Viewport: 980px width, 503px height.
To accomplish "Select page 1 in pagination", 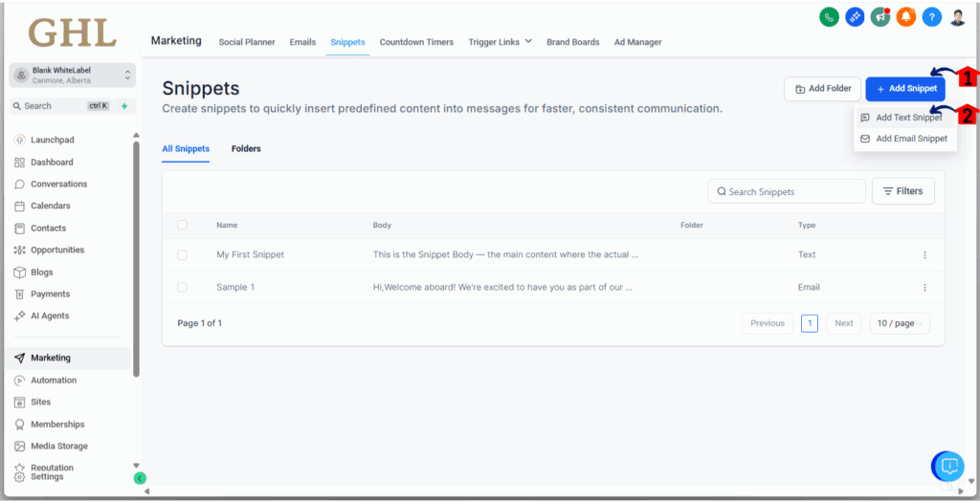I will tap(810, 323).
